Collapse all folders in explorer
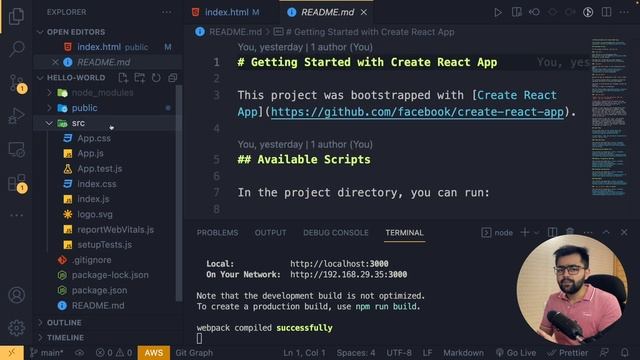Image resolution: width=640 pixels, height=360 pixels. [x=173, y=78]
